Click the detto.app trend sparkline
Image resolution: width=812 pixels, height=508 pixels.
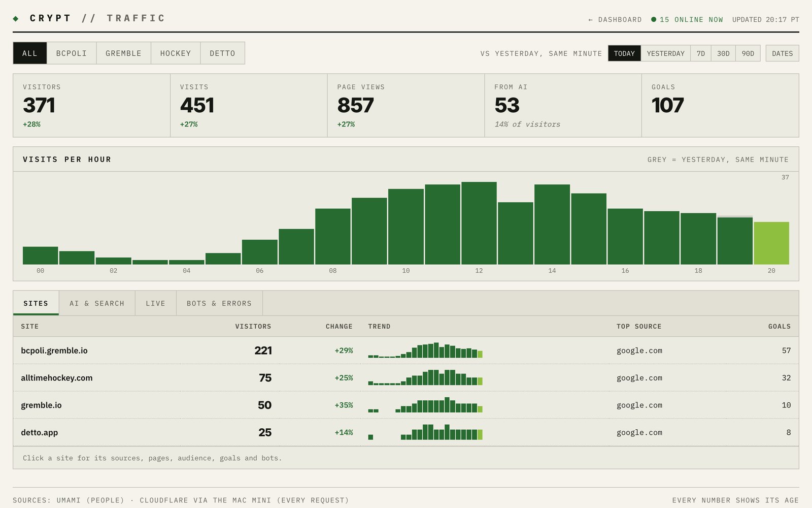425,432
